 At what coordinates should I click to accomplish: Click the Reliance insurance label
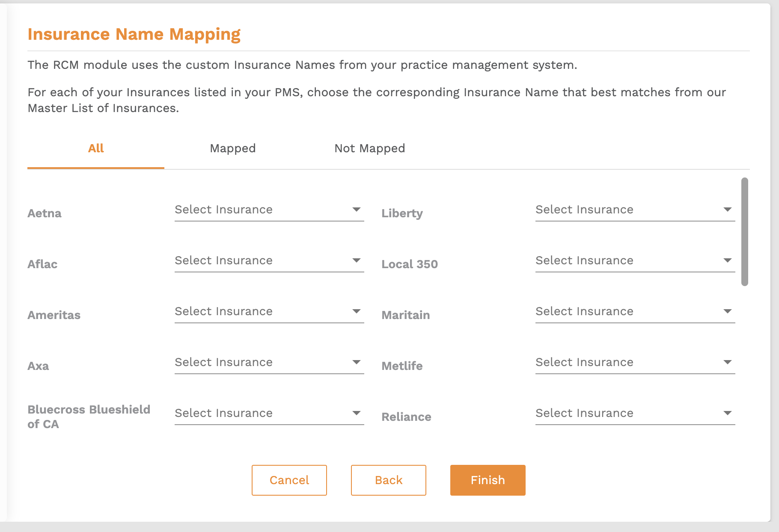click(406, 417)
